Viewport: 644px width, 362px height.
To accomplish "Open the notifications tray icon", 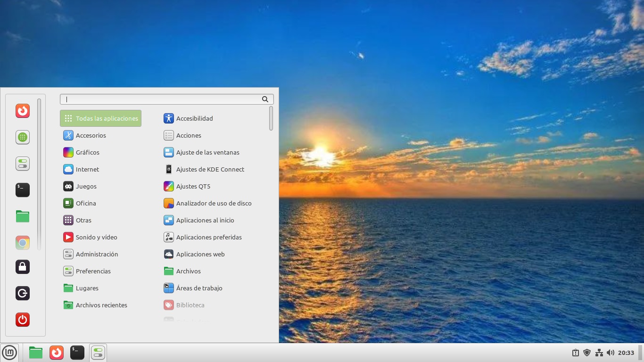I will pos(576,353).
